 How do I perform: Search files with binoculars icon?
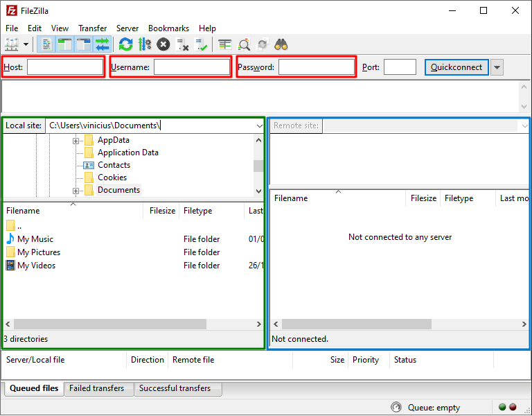coord(281,44)
